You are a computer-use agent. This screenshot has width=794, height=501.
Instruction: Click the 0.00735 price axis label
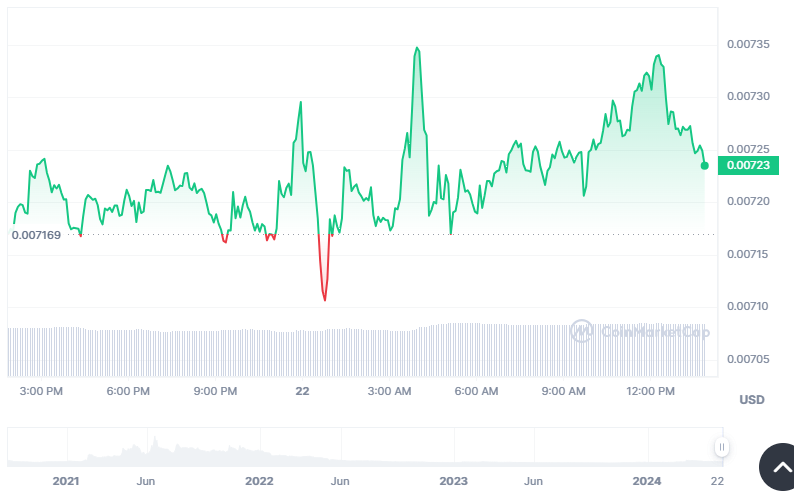pos(746,45)
